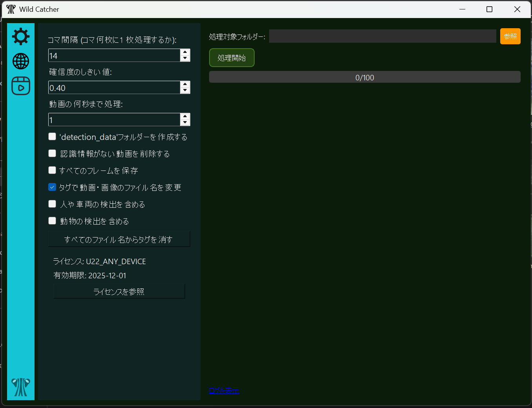The image size is (532, 408).
Task: Open the ログを表示 link
Action: [224, 390]
